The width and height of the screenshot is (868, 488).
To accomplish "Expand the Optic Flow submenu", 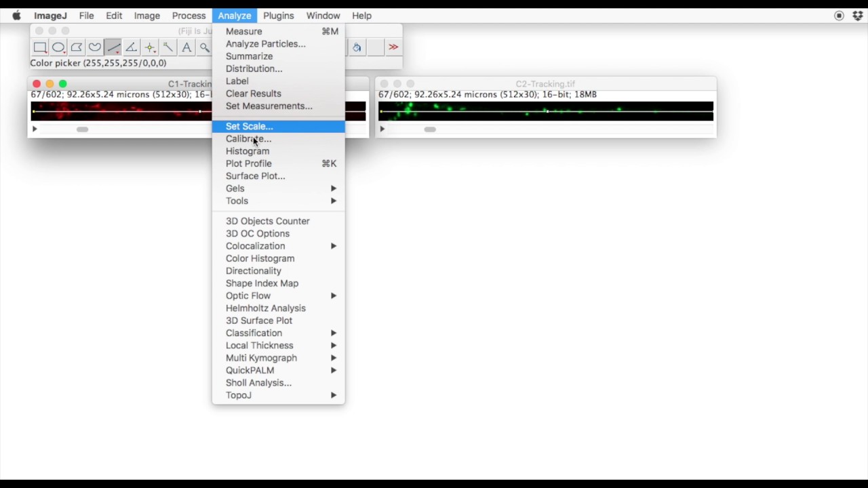I will pos(278,296).
